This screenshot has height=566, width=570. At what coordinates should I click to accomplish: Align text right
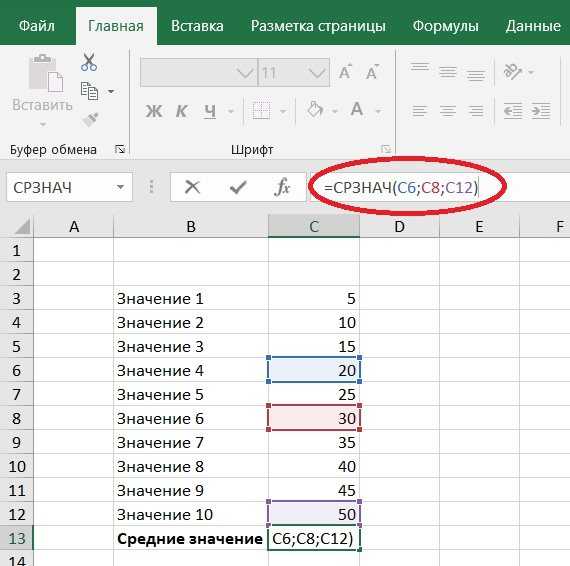click(x=476, y=111)
